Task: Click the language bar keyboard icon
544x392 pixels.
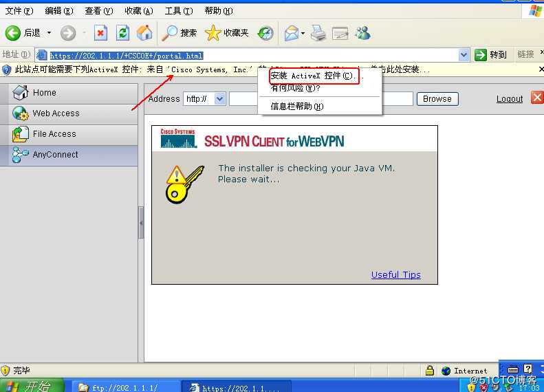Action: (513, 369)
